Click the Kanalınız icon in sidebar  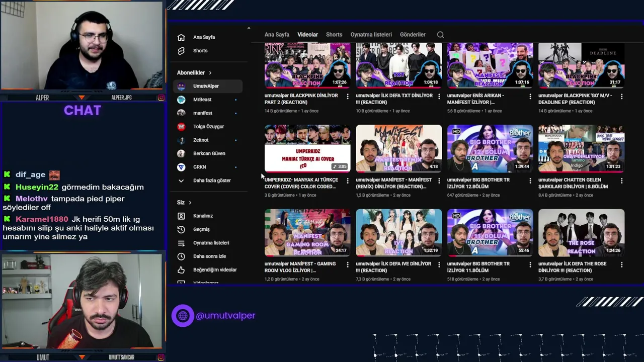coord(181,216)
